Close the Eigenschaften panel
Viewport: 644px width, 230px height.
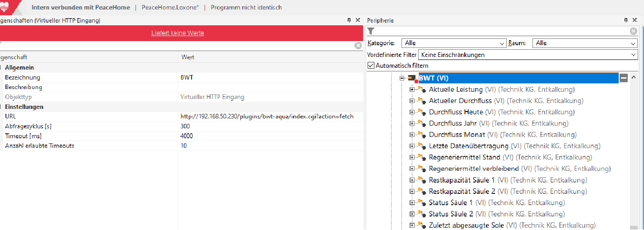tap(358, 20)
